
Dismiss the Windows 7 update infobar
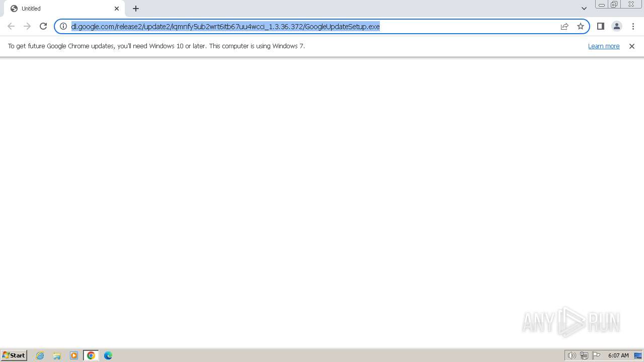632,46
